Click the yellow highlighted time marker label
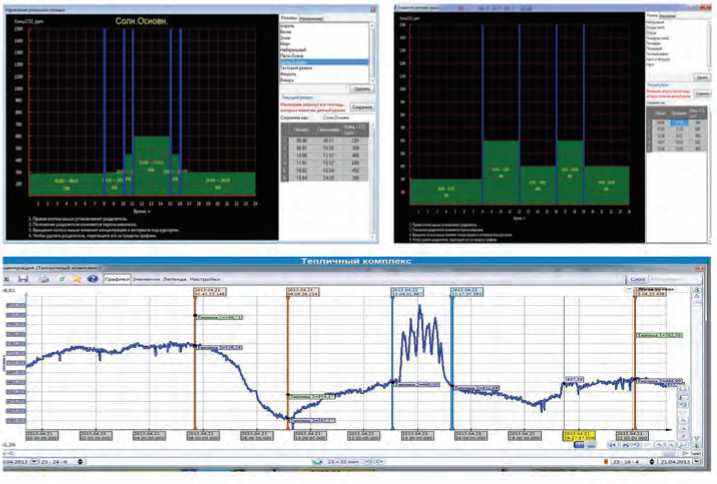The height and width of the screenshot is (484, 717). (578, 436)
